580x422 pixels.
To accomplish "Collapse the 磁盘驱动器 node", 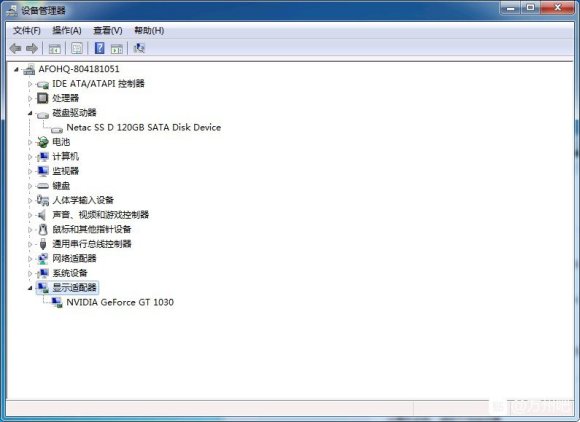I will (30, 113).
